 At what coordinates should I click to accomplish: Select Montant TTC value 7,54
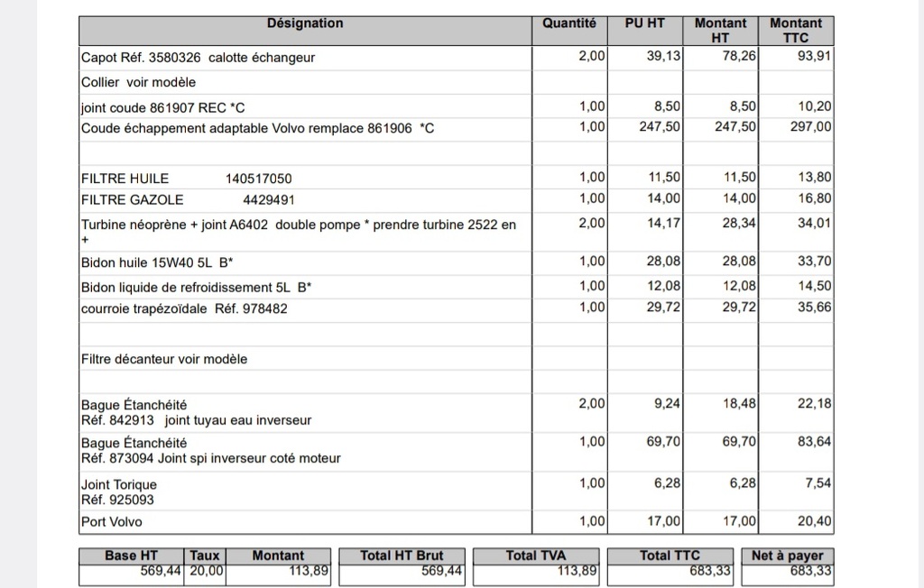point(818,483)
